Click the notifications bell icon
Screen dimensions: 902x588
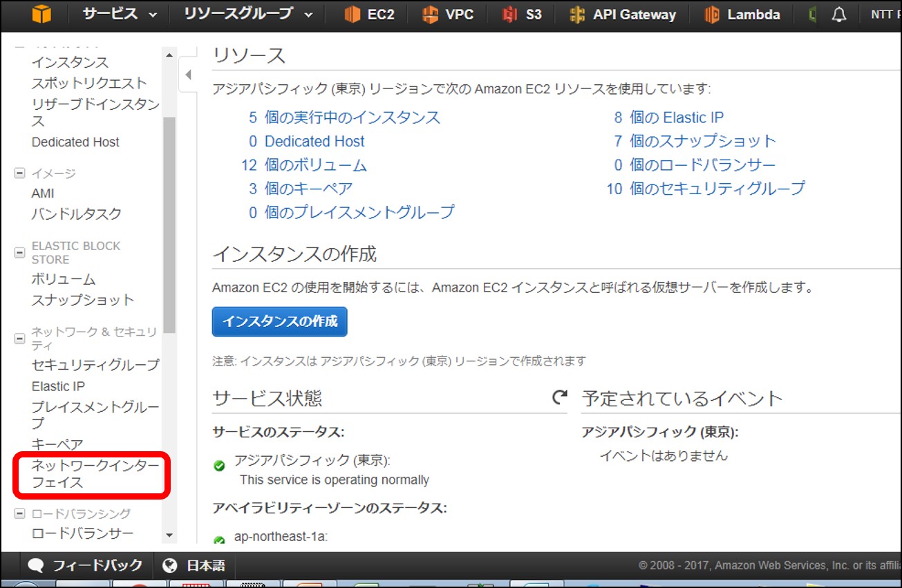tap(839, 15)
